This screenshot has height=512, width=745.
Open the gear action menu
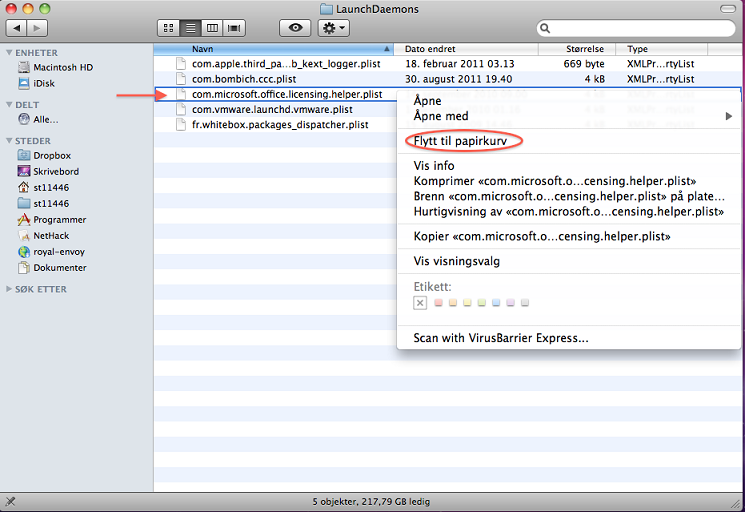pos(333,28)
